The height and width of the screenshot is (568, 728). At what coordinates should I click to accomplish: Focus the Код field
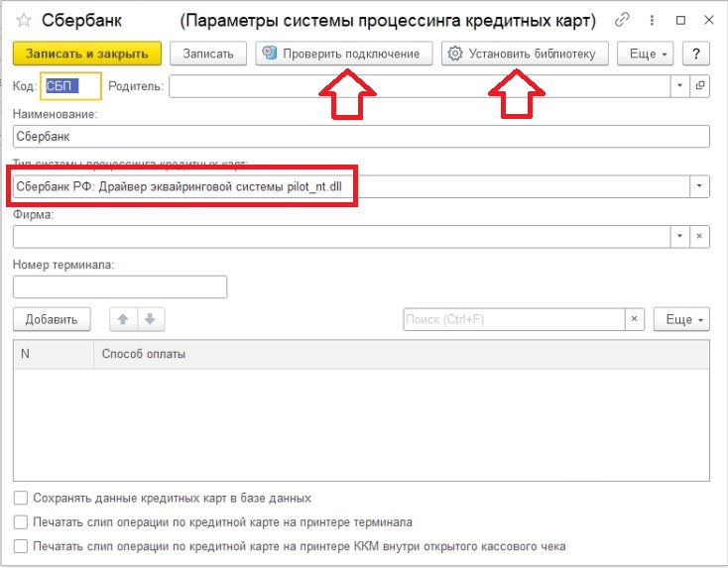click(70, 86)
